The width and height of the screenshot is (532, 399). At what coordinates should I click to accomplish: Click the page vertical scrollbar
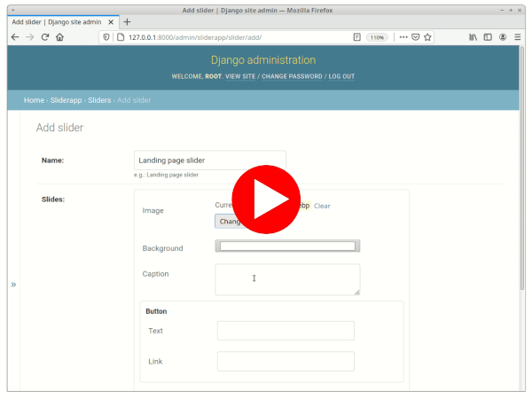click(522, 168)
